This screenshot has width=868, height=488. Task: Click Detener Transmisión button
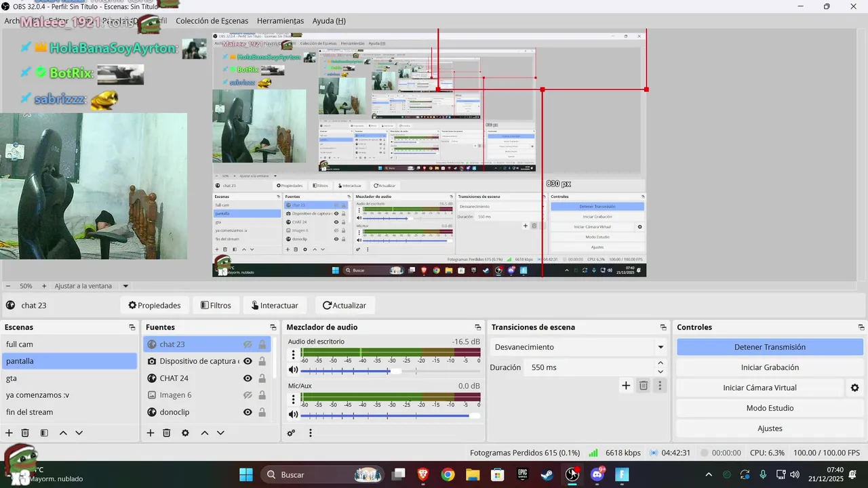pyautogui.click(x=770, y=347)
